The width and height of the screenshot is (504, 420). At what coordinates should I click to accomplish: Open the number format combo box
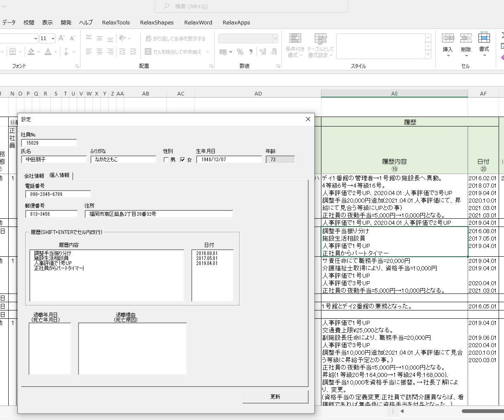click(x=248, y=38)
